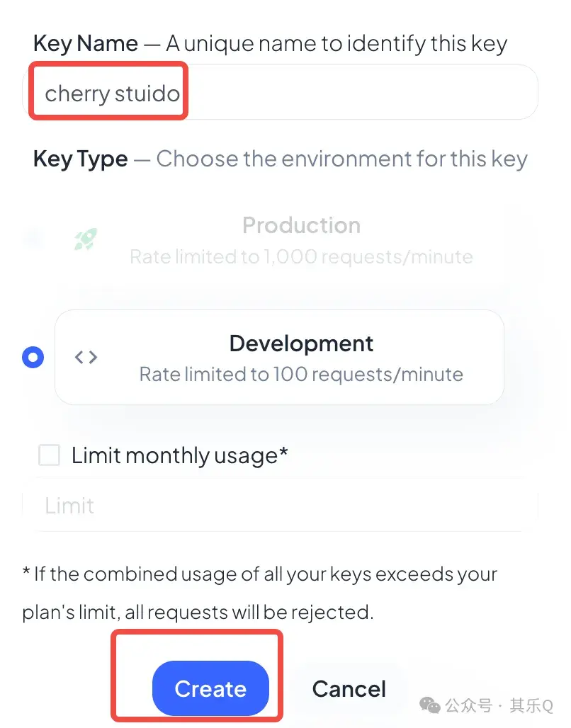Image resolution: width=571 pixels, height=728 pixels.
Task: Click the code brackets icon beside Development
Action: [x=86, y=357]
